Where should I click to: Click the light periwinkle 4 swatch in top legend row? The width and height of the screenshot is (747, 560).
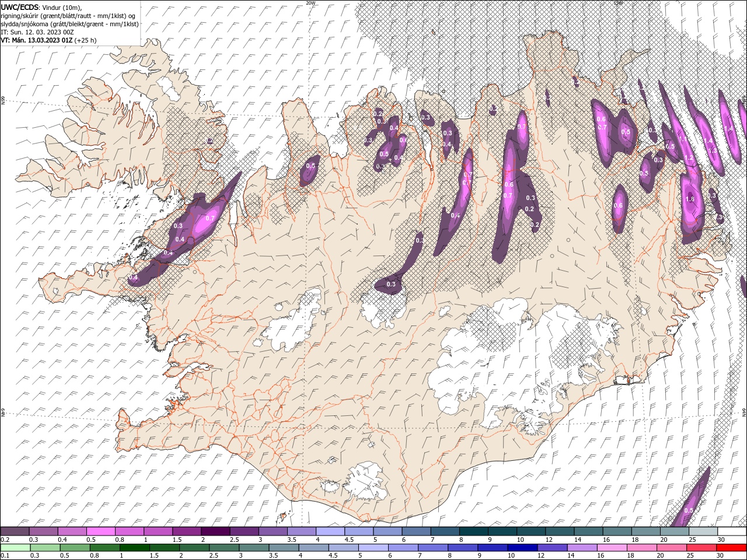tap(330, 531)
